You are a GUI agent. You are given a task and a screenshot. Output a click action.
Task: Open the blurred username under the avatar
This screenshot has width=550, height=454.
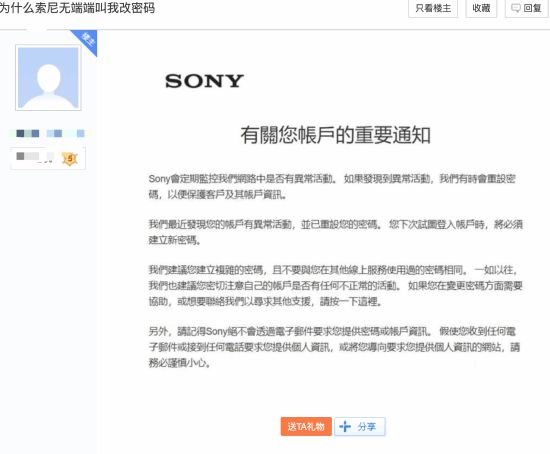click(x=50, y=133)
